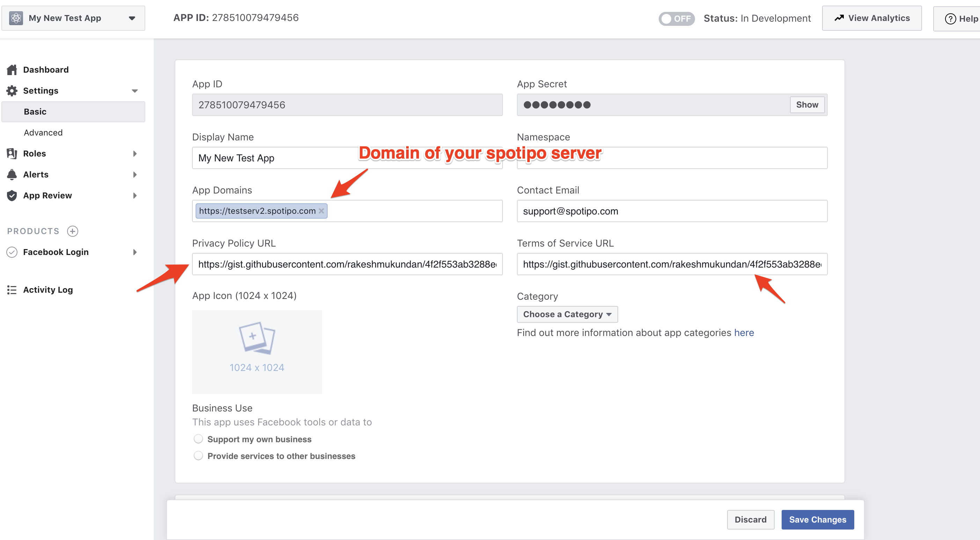Click the View Analytics button
The image size is (980, 540).
point(872,18)
